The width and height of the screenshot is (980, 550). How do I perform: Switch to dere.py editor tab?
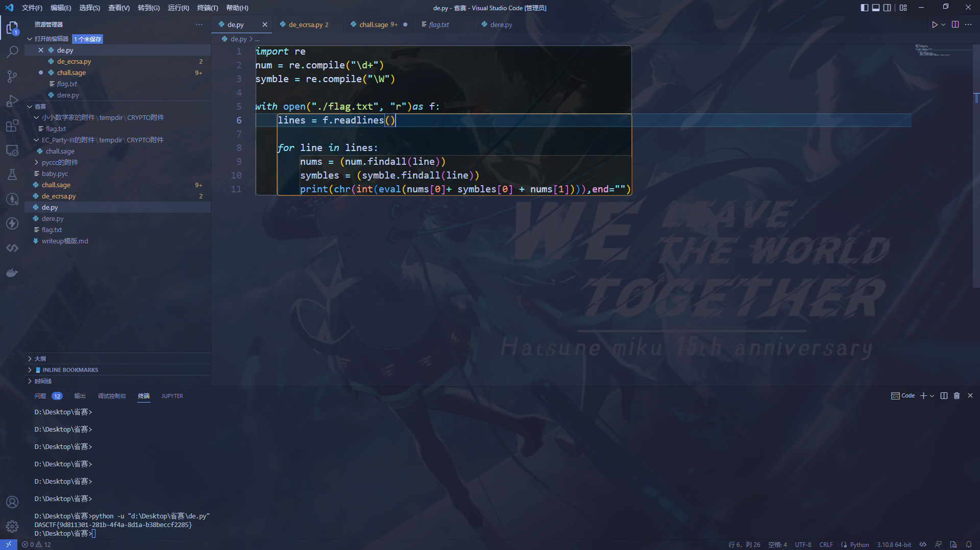click(501, 24)
